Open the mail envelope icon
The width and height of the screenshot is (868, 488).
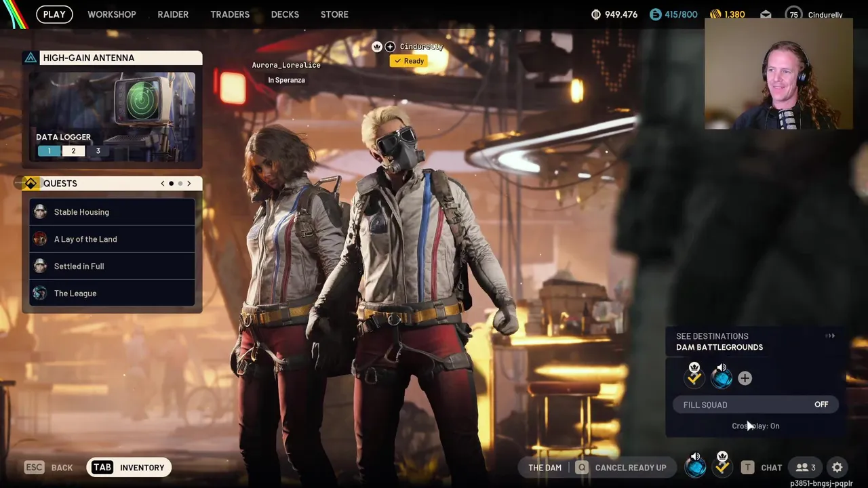coord(766,14)
